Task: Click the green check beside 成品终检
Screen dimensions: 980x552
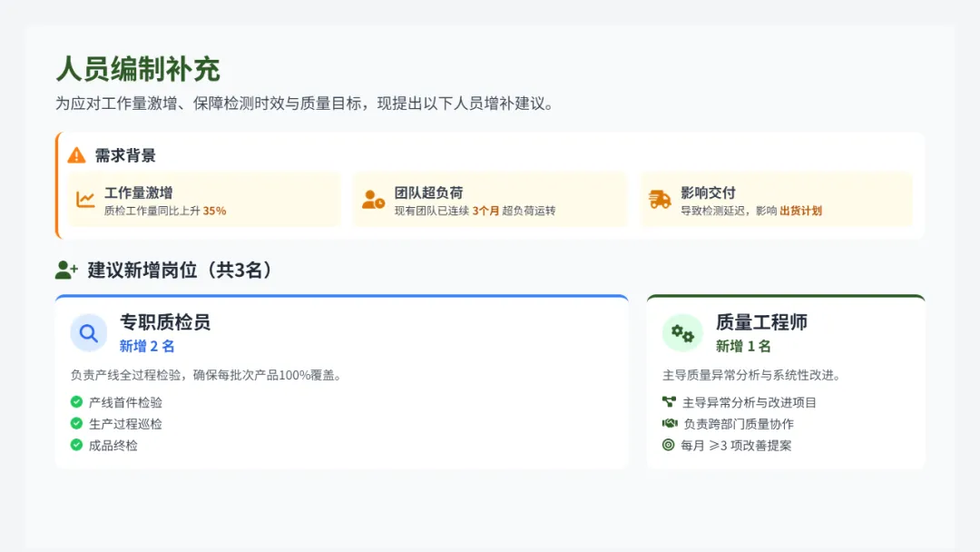Action: [x=76, y=445]
